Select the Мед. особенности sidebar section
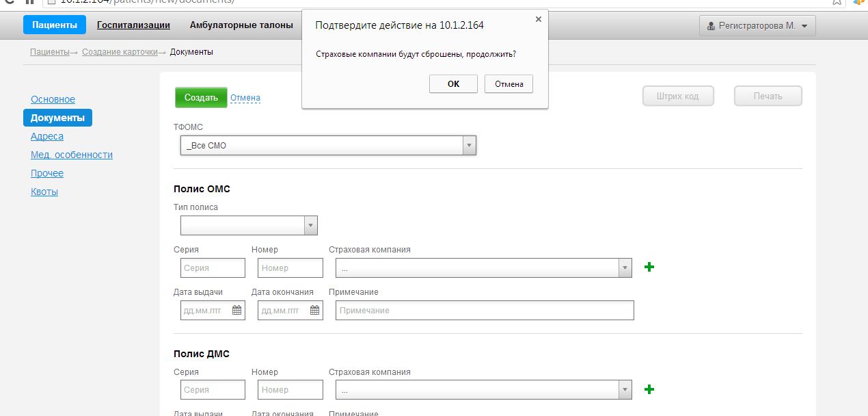The image size is (868, 416). point(72,155)
